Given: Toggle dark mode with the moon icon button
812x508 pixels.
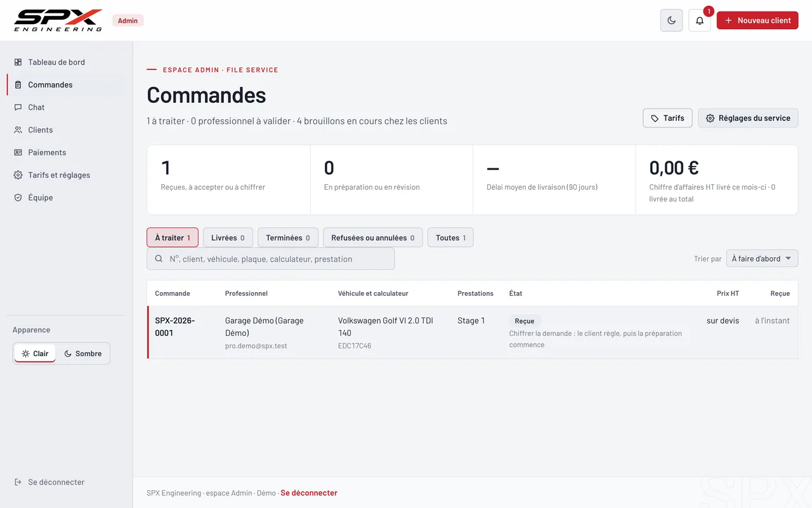Looking at the screenshot, I should tap(672, 20).
